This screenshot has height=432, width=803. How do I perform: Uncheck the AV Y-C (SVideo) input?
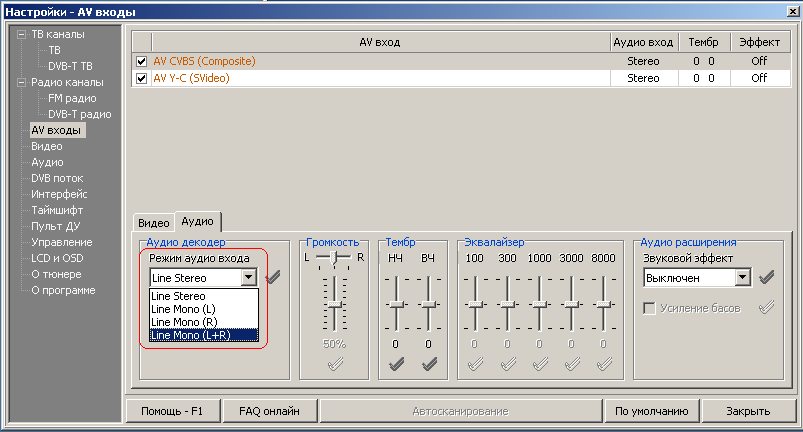(141, 78)
